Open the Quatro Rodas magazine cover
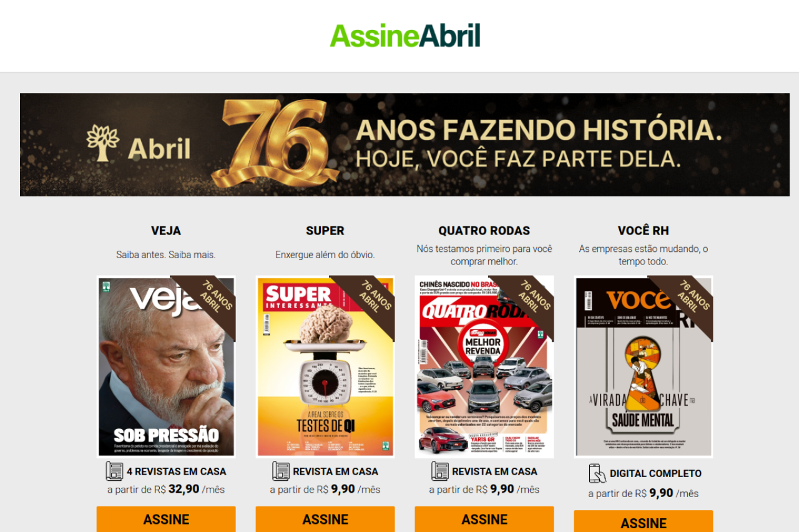Screen dimensions: 799x532 pos(484,367)
